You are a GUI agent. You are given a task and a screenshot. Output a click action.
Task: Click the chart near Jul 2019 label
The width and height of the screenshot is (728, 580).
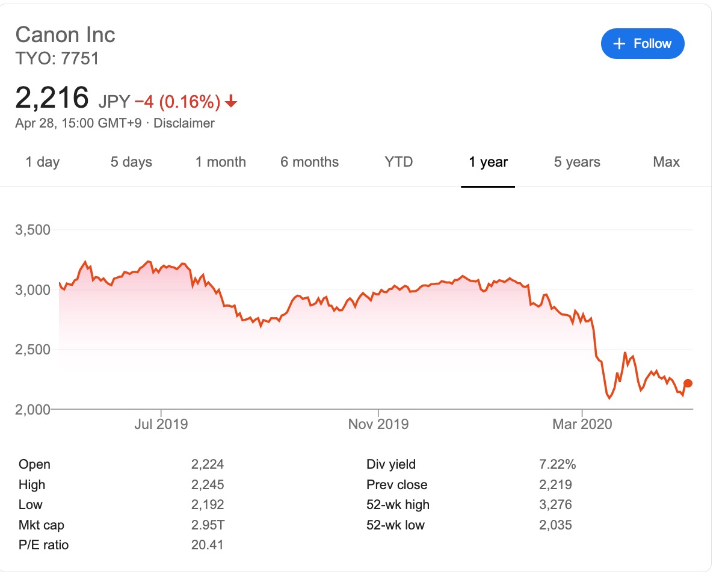coord(161,424)
